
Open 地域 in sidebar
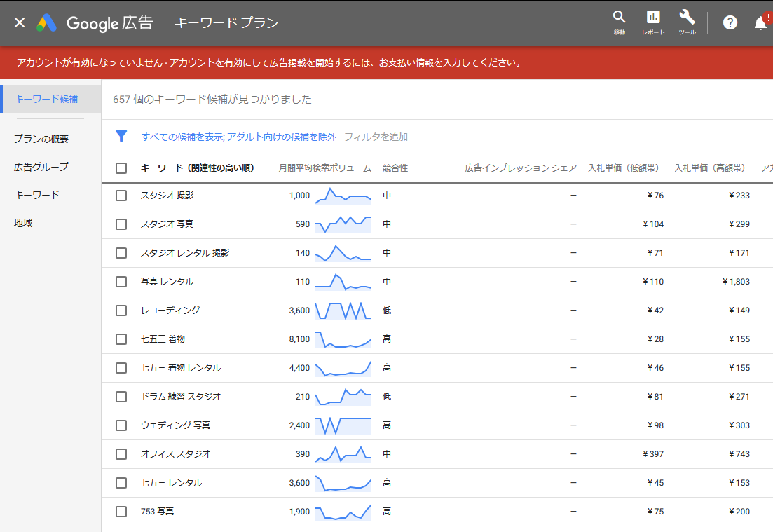click(23, 223)
